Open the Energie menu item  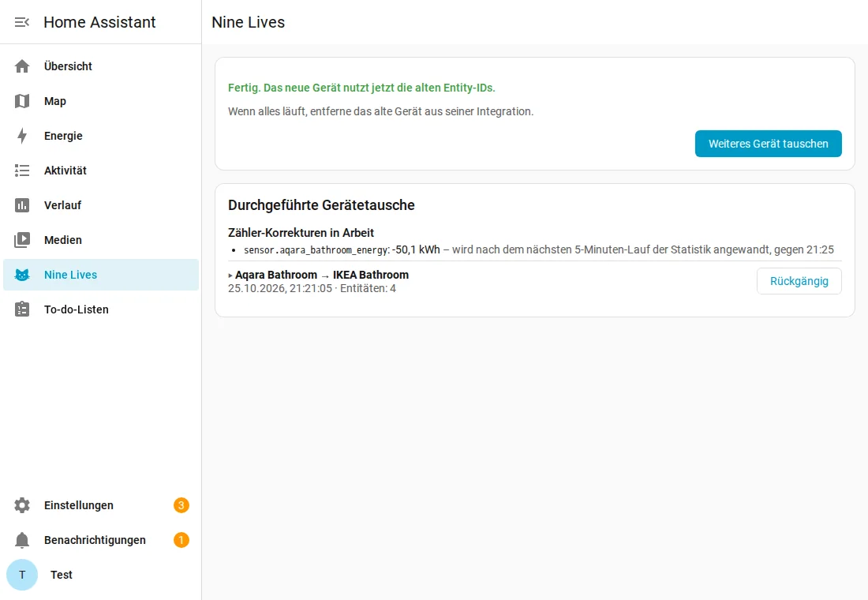click(x=101, y=136)
